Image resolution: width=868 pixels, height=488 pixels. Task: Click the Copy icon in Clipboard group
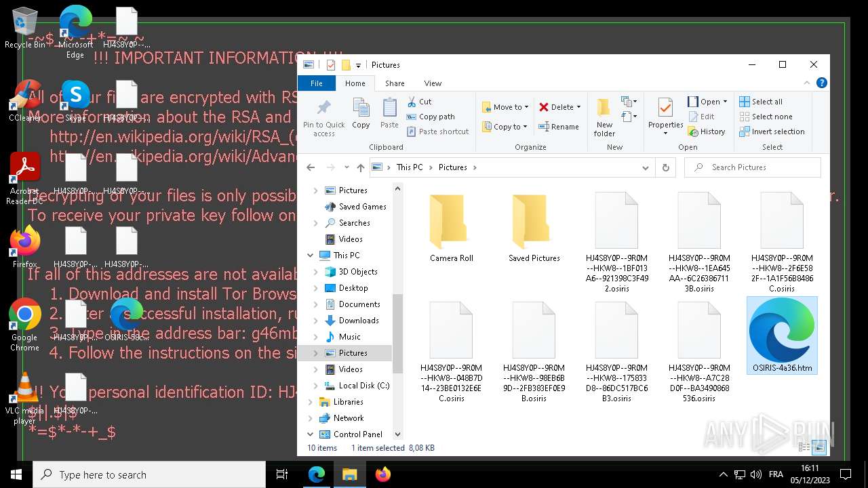tap(361, 113)
